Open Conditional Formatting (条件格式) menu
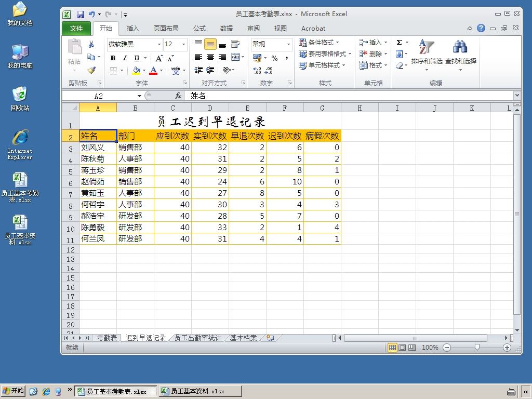This screenshot has height=399, width=532. tap(319, 43)
